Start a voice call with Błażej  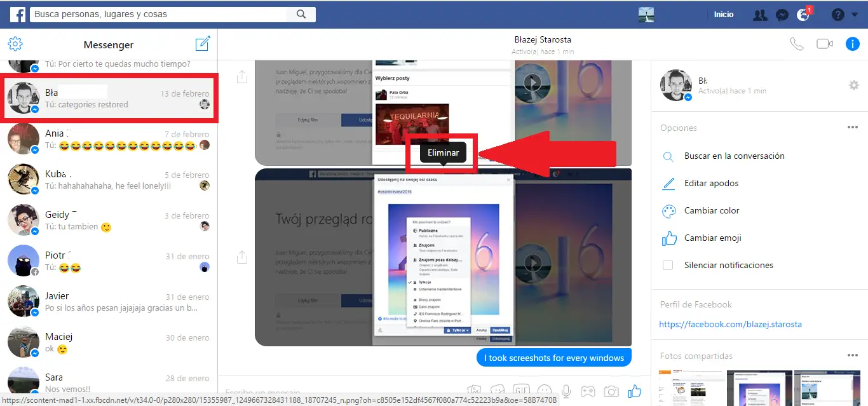797,43
